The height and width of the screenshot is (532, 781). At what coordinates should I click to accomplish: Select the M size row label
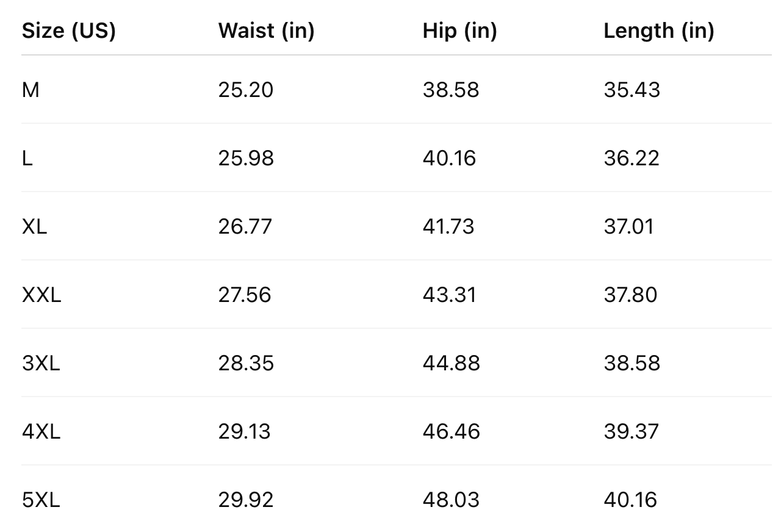click(x=31, y=90)
